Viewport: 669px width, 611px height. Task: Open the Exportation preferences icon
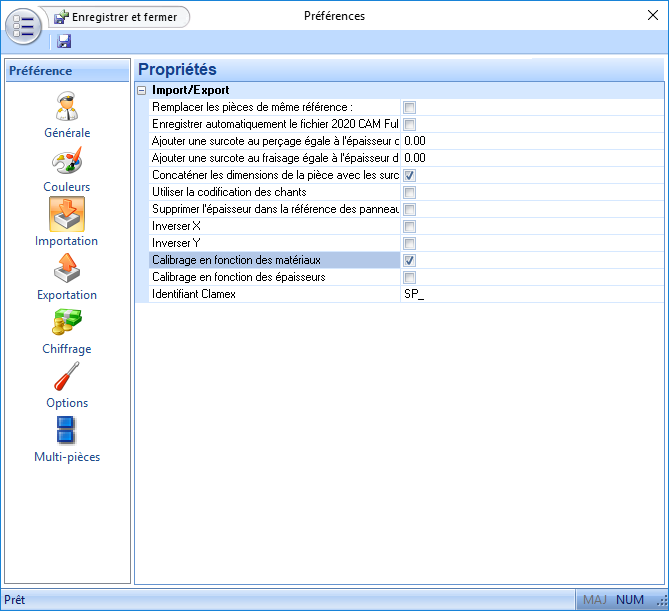click(x=67, y=268)
